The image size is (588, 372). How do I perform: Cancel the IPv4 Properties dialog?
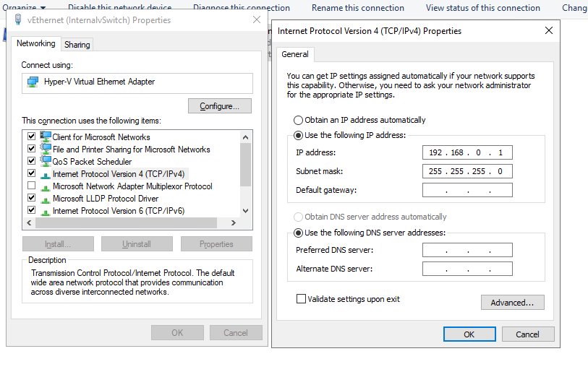tap(528, 334)
